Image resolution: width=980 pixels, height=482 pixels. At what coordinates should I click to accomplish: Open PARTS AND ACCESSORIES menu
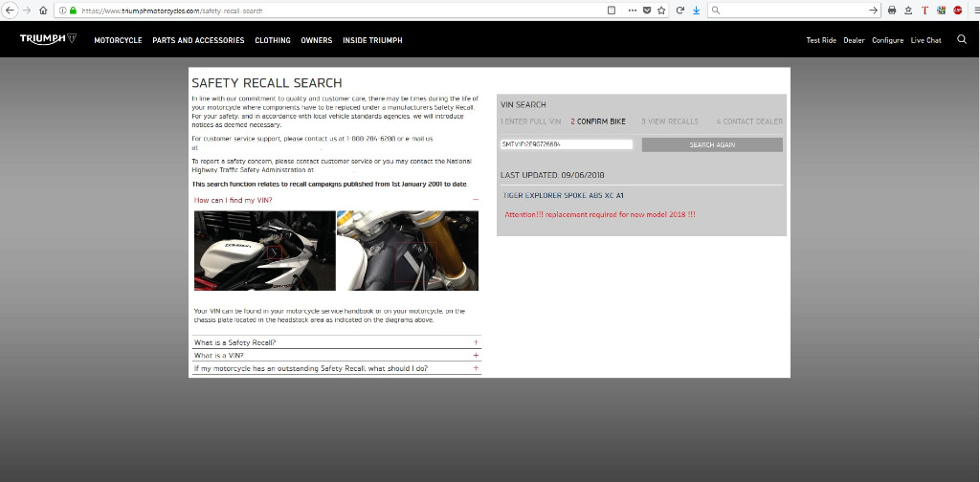point(198,40)
